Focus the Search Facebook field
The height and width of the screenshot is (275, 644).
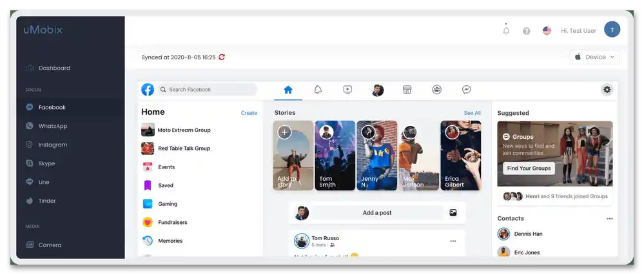tap(207, 90)
